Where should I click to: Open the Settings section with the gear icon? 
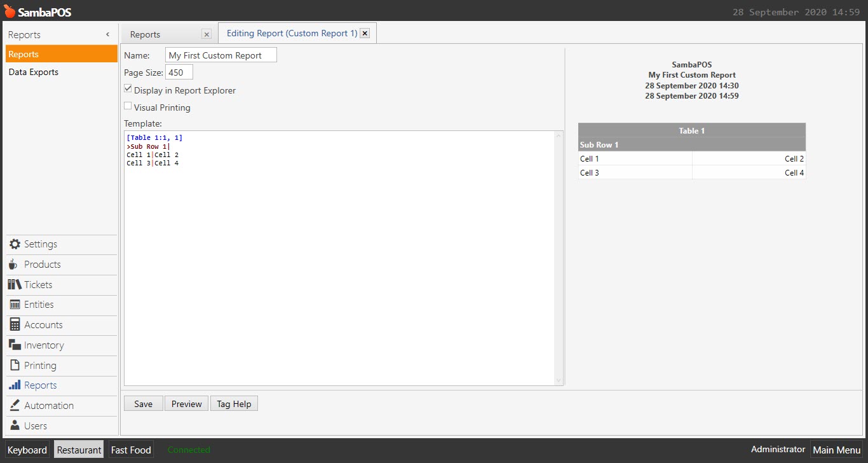click(x=39, y=244)
